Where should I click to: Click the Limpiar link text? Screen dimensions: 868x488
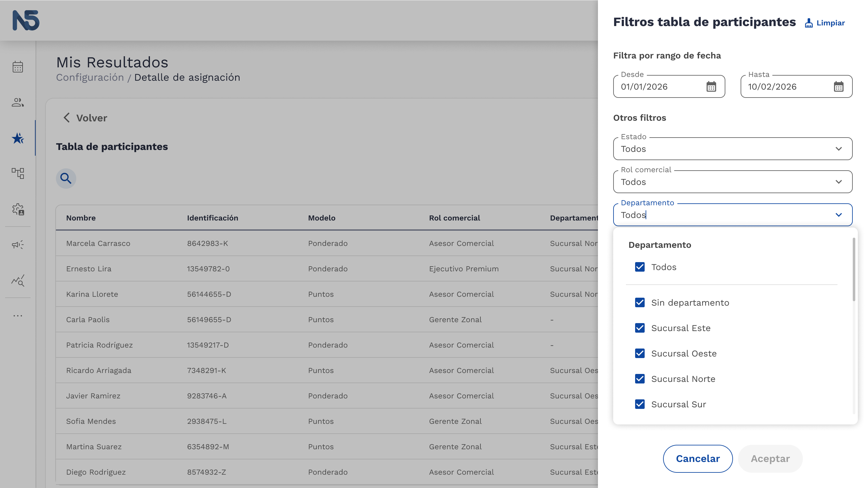[831, 23]
